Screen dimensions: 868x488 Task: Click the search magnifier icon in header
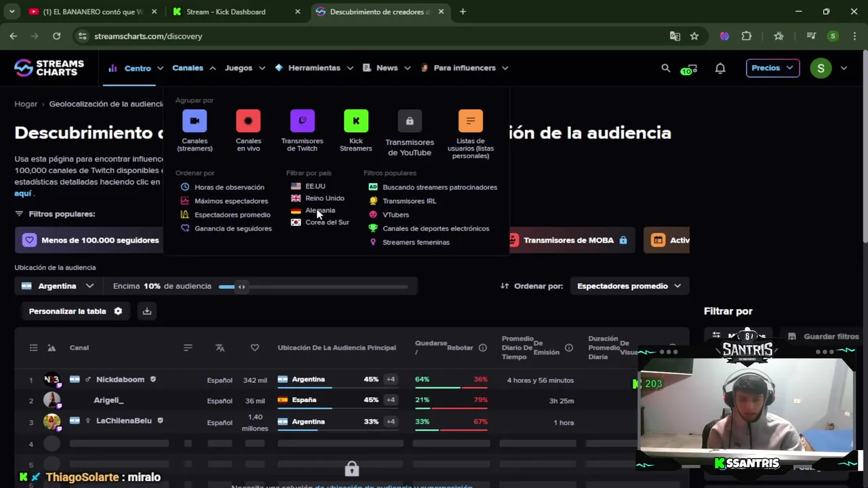click(666, 68)
